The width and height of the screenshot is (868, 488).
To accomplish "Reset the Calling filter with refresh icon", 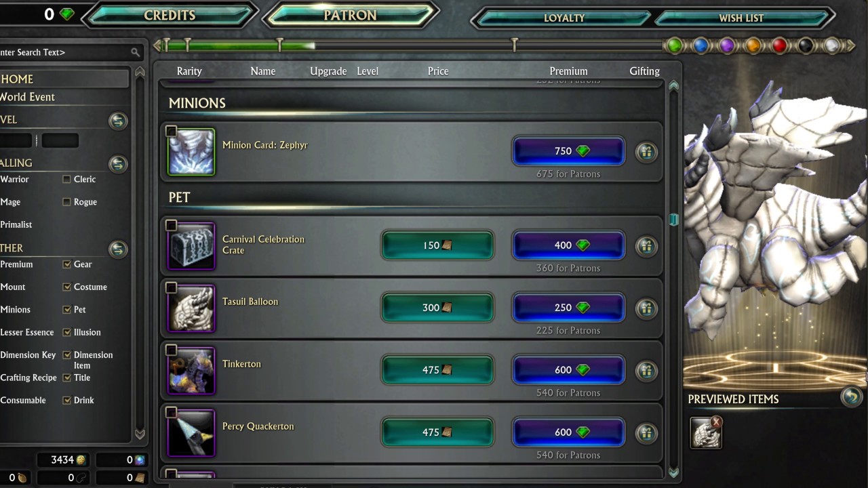I will 118,163.
